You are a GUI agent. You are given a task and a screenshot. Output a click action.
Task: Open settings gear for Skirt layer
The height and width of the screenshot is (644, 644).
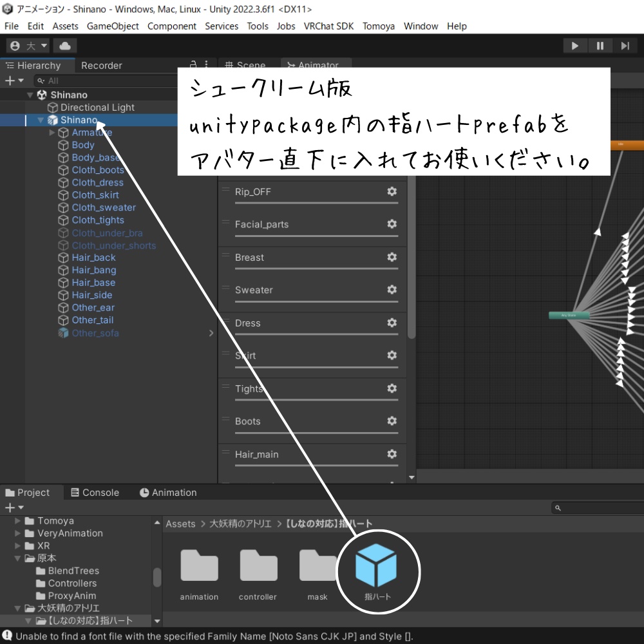tap(392, 355)
